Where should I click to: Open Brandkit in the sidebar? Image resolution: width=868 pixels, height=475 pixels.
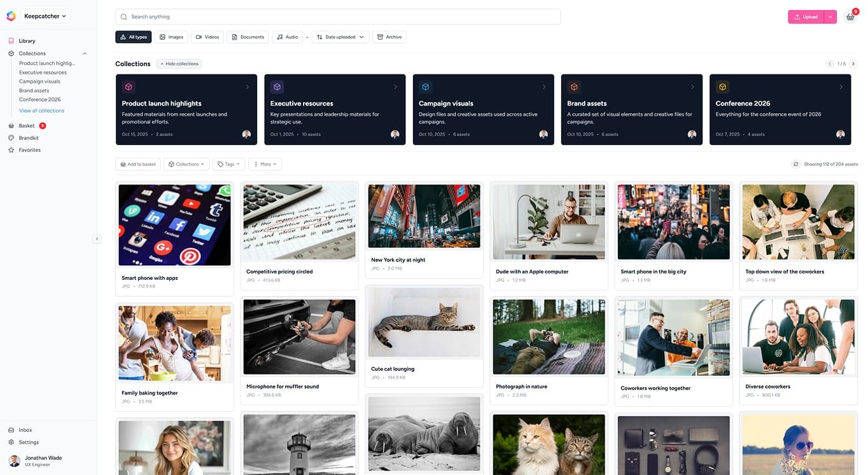(x=29, y=138)
